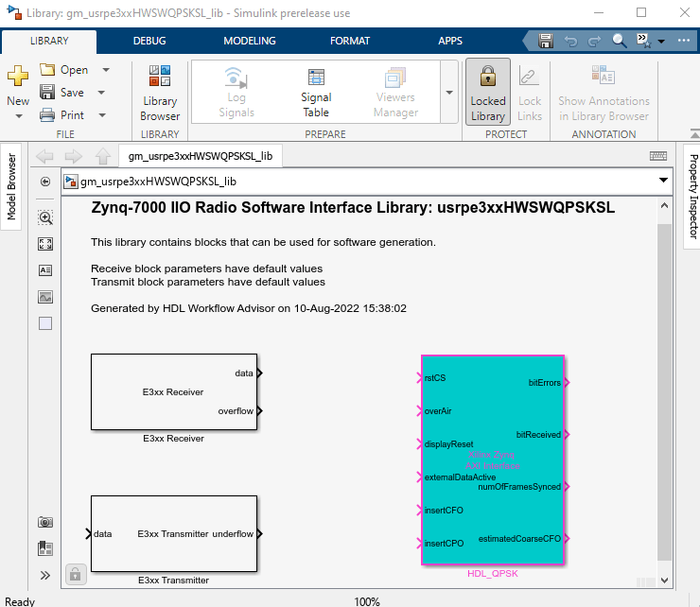Click the New model plus icon
700x607 pixels.
pyautogui.click(x=18, y=76)
